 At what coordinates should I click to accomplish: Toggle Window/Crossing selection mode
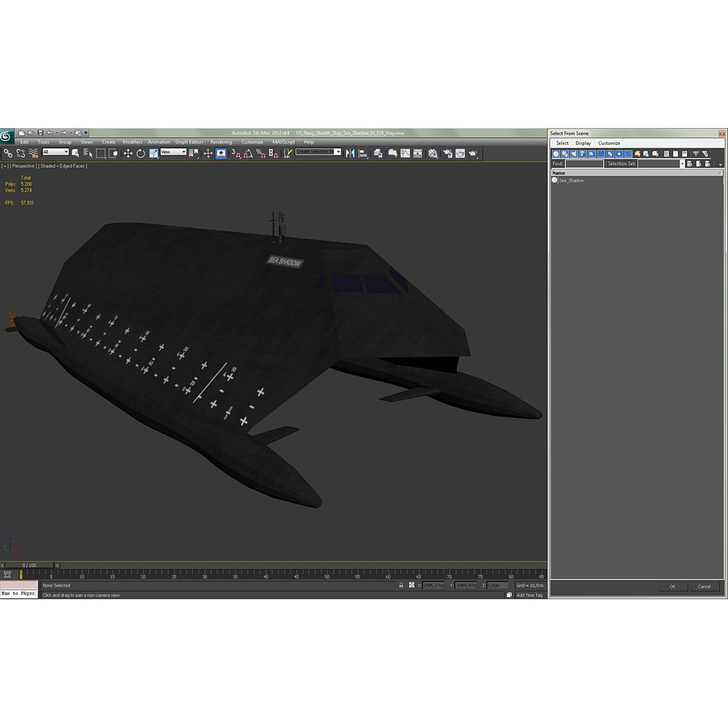[113, 153]
